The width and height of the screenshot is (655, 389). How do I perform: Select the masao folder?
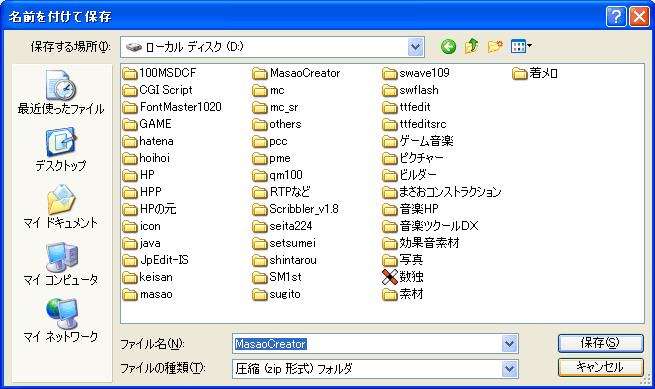[x=148, y=295]
